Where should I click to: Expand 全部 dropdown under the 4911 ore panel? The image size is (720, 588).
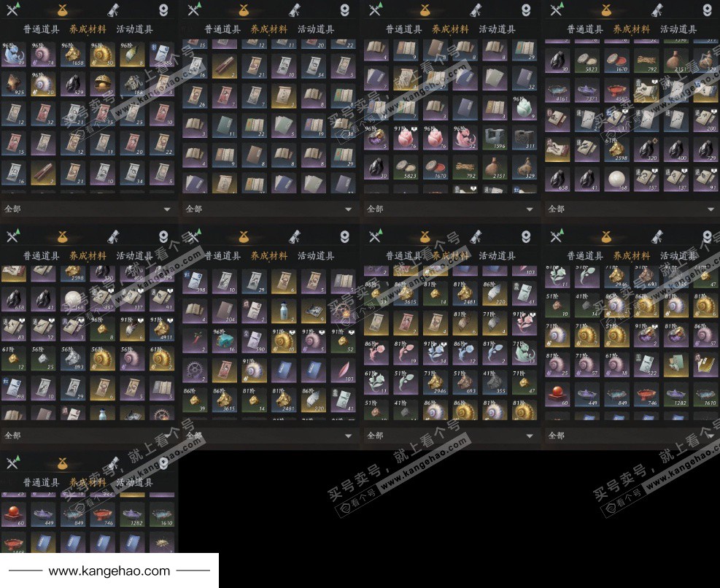(167, 436)
